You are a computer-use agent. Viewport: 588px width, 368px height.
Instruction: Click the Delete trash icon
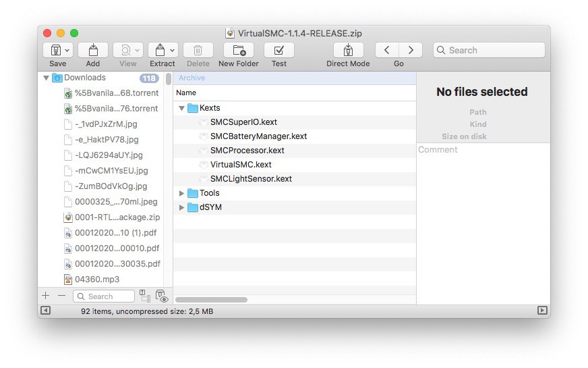[x=198, y=51]
